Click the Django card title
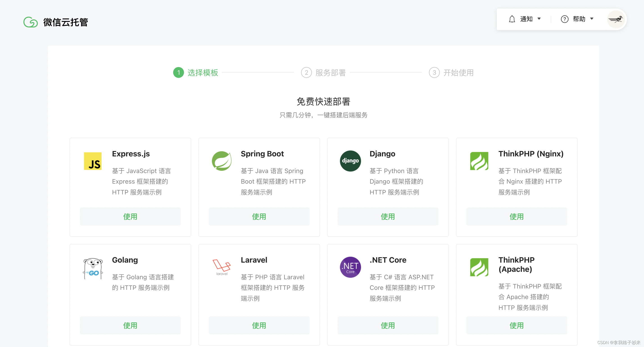The image size is (644, 347). click(x=382, y=154)
